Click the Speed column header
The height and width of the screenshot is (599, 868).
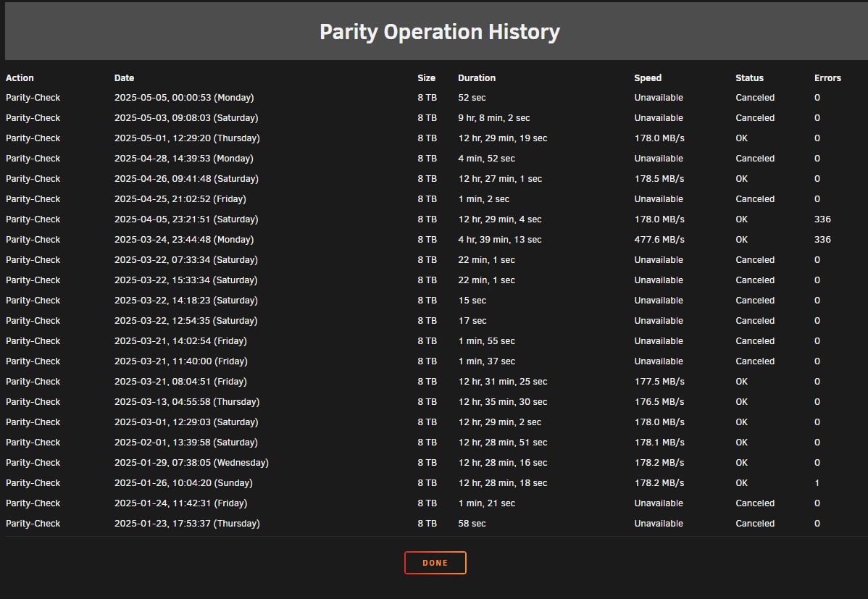coord(648,78)
